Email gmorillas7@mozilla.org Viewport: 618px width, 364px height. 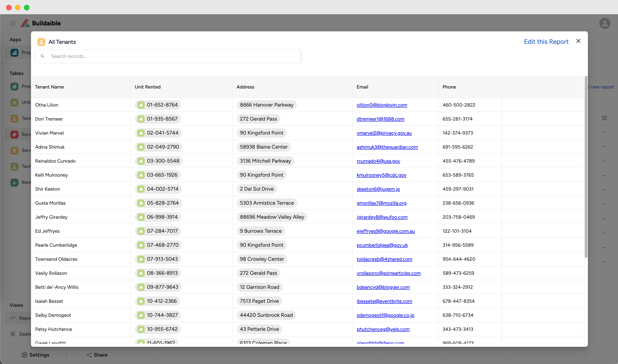click(x=381, y=203)
